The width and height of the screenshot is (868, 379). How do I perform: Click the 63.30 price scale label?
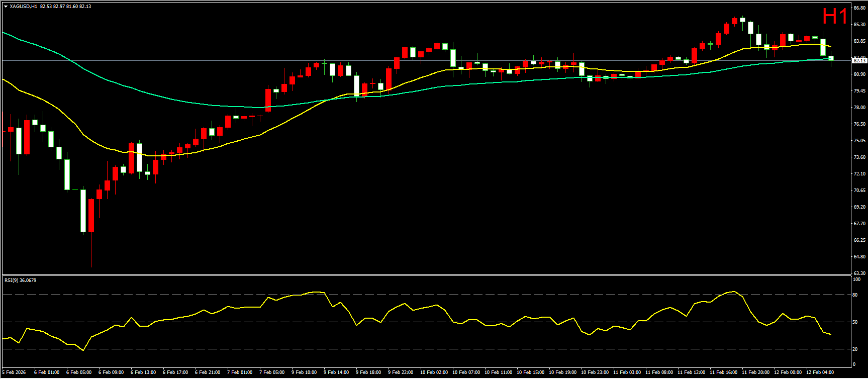(x=859, y=273)
